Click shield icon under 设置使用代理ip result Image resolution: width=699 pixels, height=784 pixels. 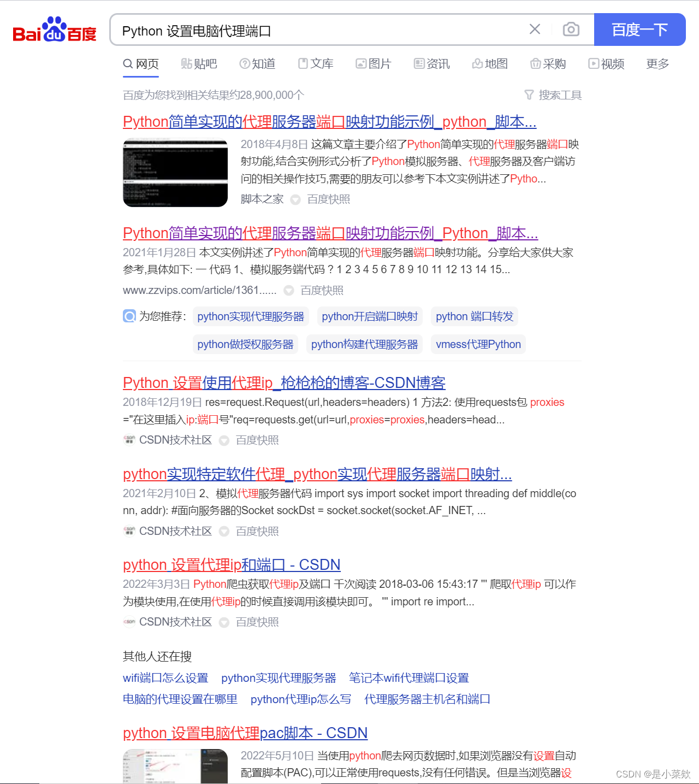224,440
